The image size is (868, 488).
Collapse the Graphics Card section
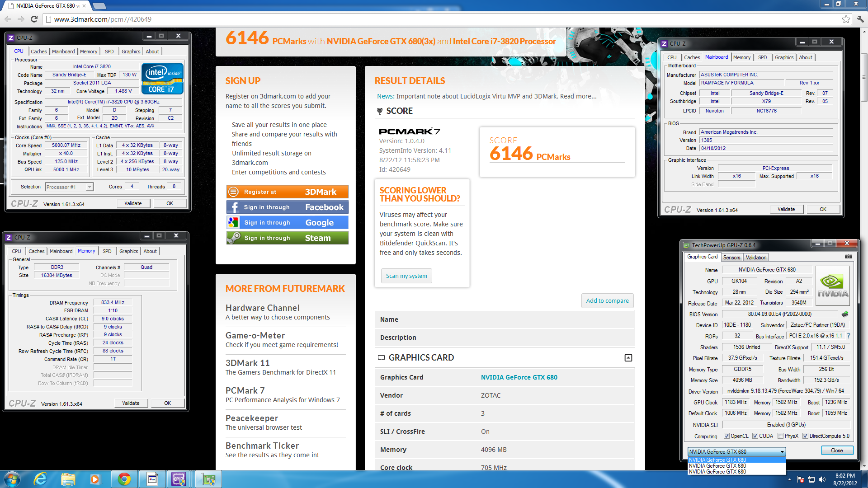[x=628, y=358]
